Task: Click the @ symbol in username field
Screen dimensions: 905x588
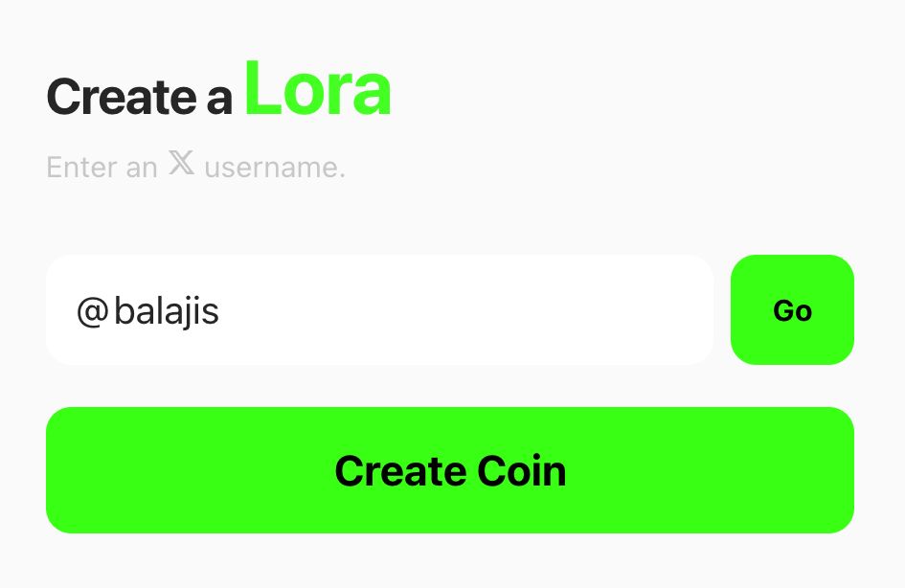Action: click(91, 311)
